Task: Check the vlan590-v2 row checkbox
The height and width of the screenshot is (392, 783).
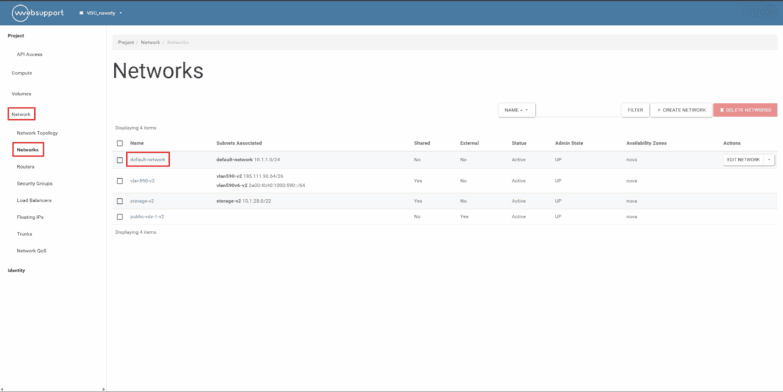Action: [120, 181]
